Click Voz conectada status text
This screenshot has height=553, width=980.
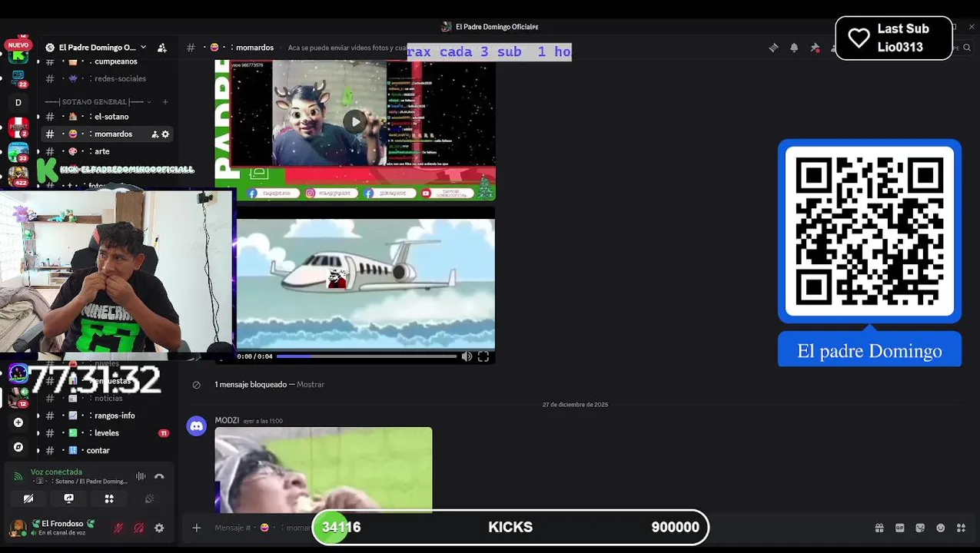56,472
